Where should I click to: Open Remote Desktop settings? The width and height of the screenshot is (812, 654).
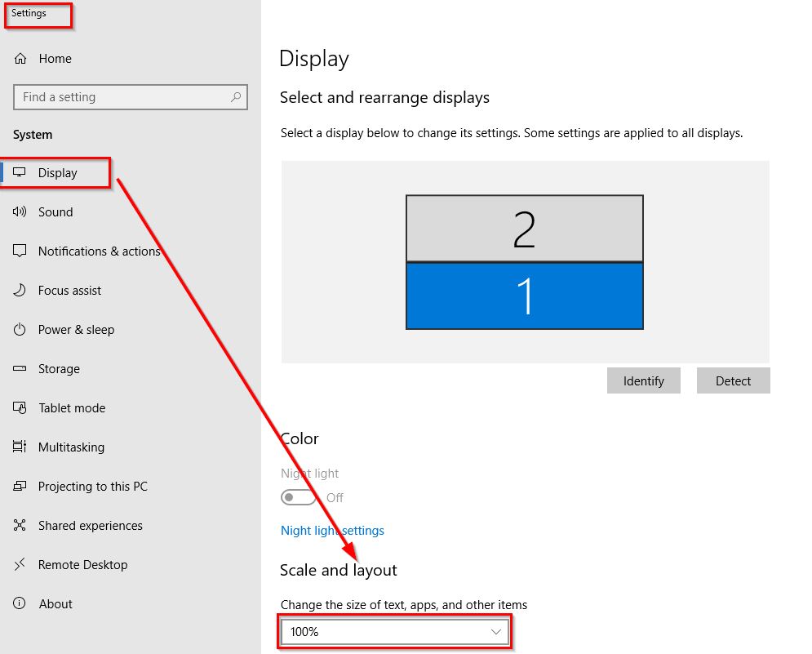point(83,565)
